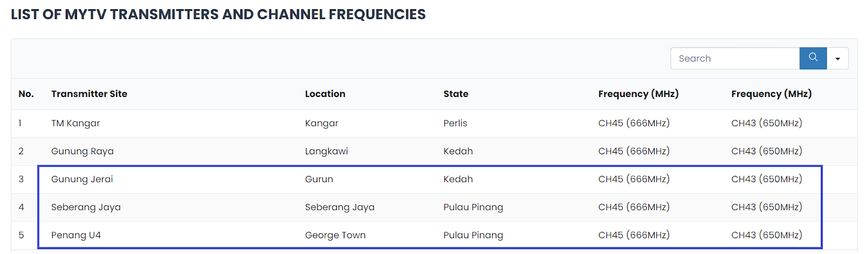Image resolution: width=868 pixels, height=254 pixels.
Task: Click into the Search text field
Action: tap(735, 58)
